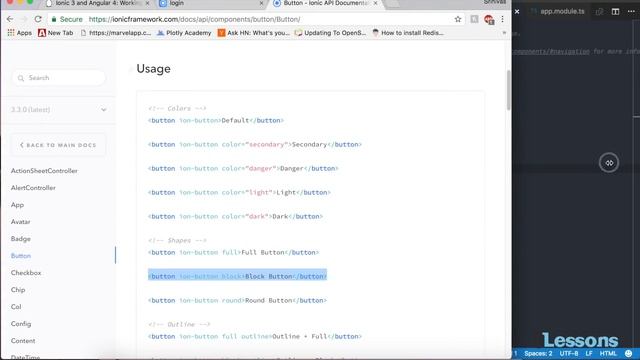640x360 pixels.
Task: Click the Outline + Full code line
Action: [255, 337]
